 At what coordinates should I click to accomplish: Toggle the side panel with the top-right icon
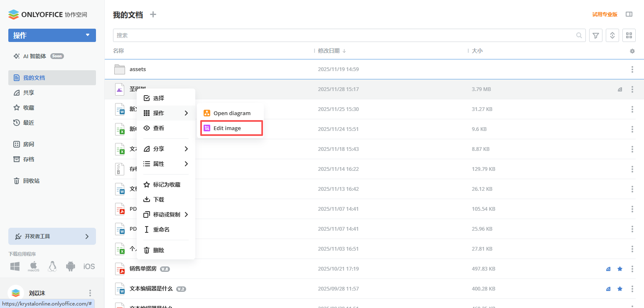629,14
